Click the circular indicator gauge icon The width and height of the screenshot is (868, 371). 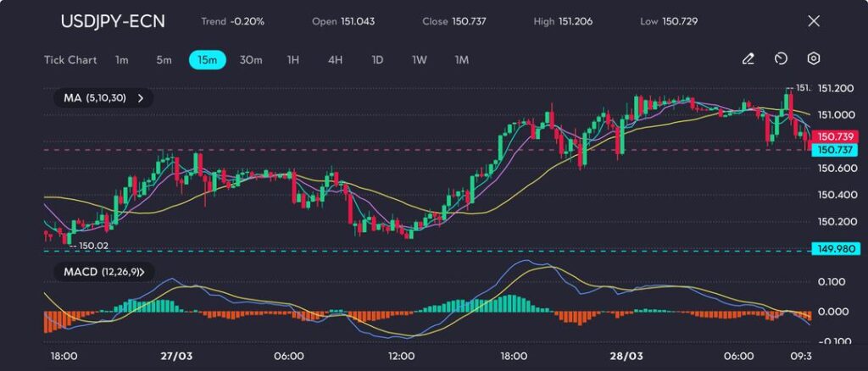781,59
